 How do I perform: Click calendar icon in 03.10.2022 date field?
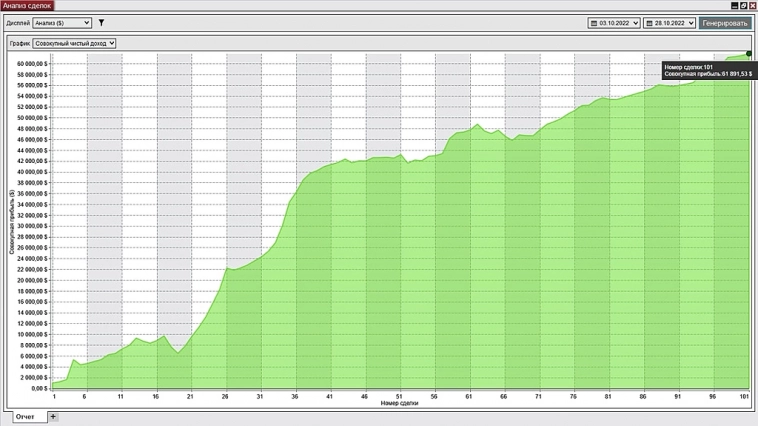[x=594, y=22]
